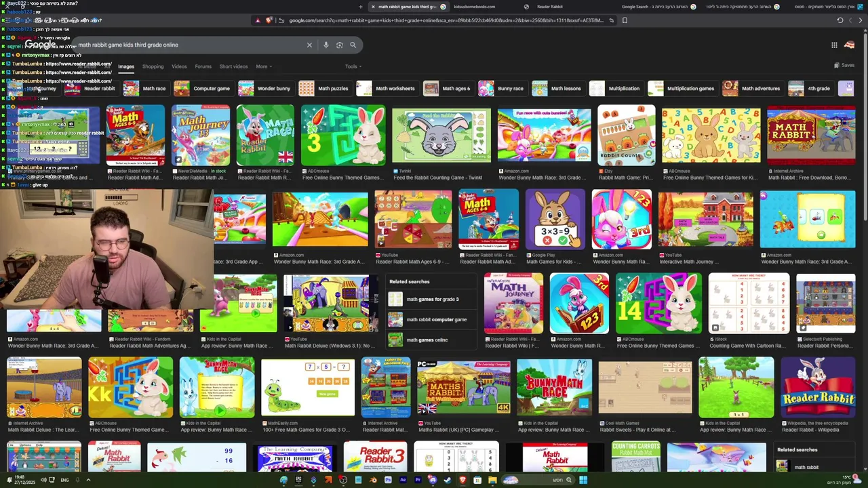Reload the current page
The image size is (868, 488).
[840, 20]
